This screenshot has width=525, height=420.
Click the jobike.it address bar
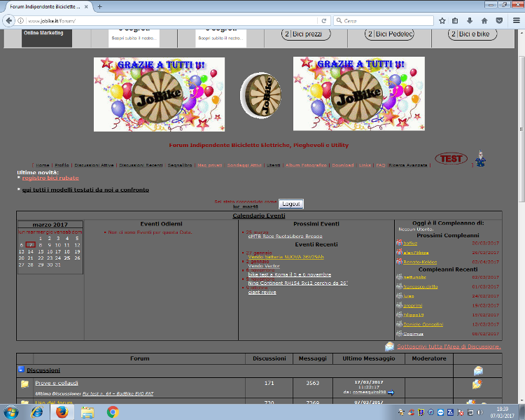[171, 21]
